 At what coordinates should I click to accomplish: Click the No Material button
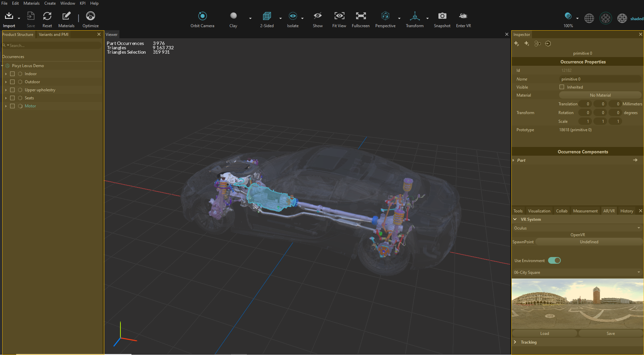pyautogui.click(x=600, y=95)
